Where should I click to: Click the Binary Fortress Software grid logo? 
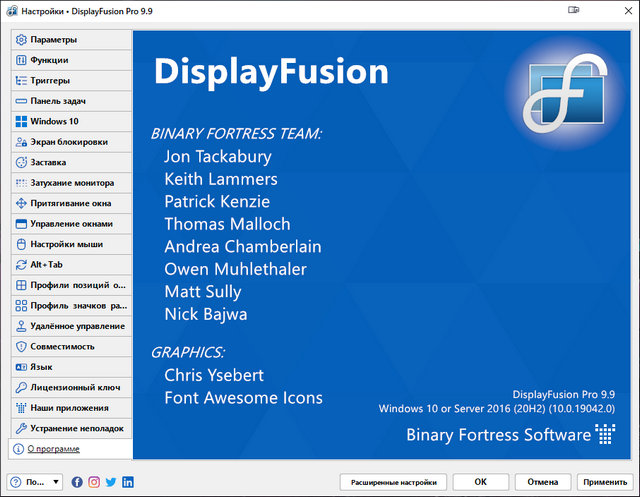(605, 434)
